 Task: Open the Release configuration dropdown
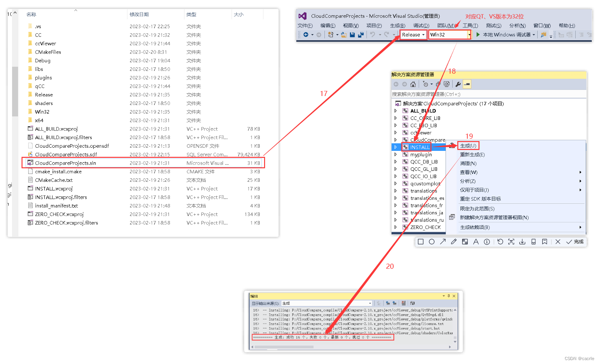413,35
